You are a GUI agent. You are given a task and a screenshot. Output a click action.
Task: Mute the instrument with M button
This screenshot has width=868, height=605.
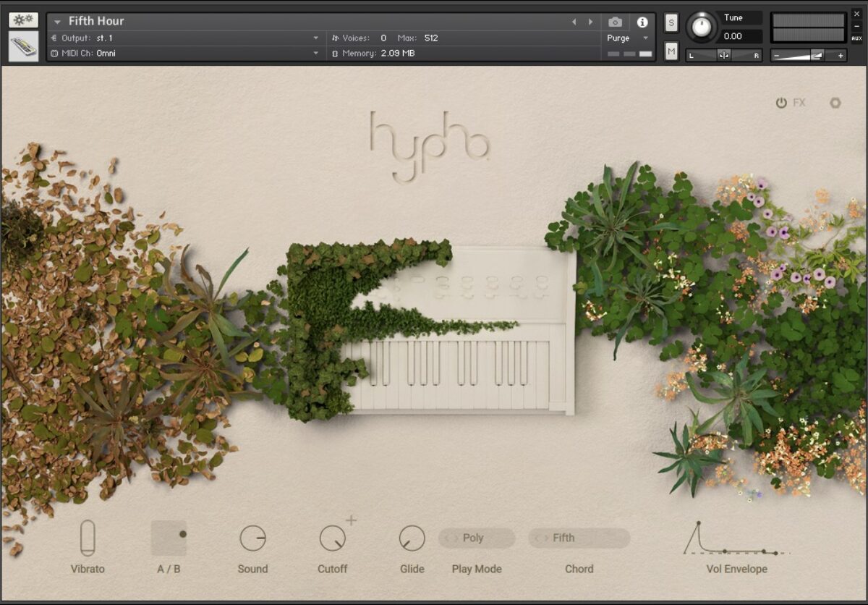[x=671, y=51]
